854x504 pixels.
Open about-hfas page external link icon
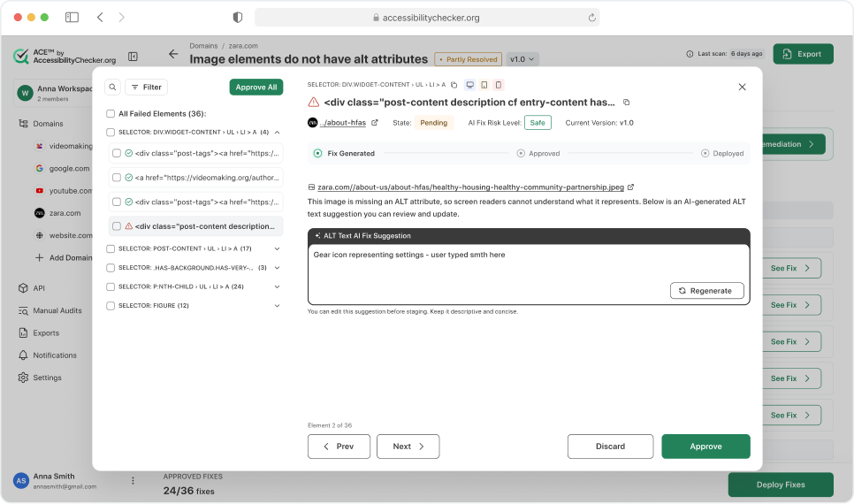[375, 123]
